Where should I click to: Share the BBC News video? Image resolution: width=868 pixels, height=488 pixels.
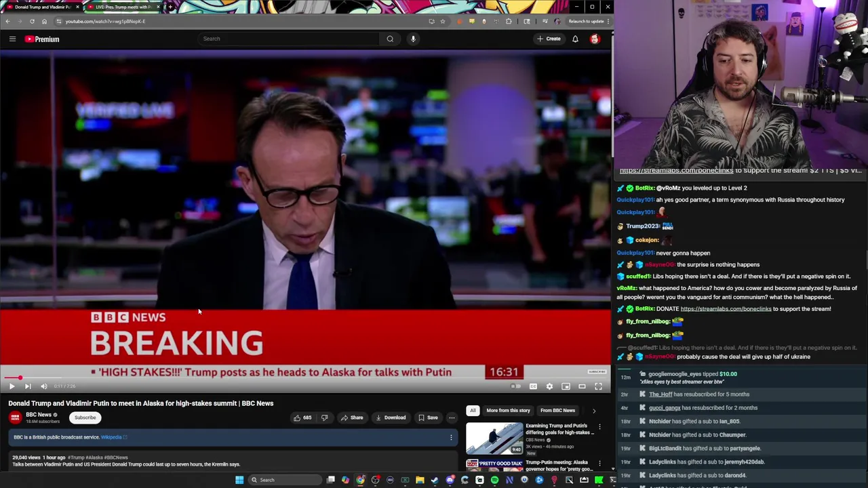click(x=352, y=418)
